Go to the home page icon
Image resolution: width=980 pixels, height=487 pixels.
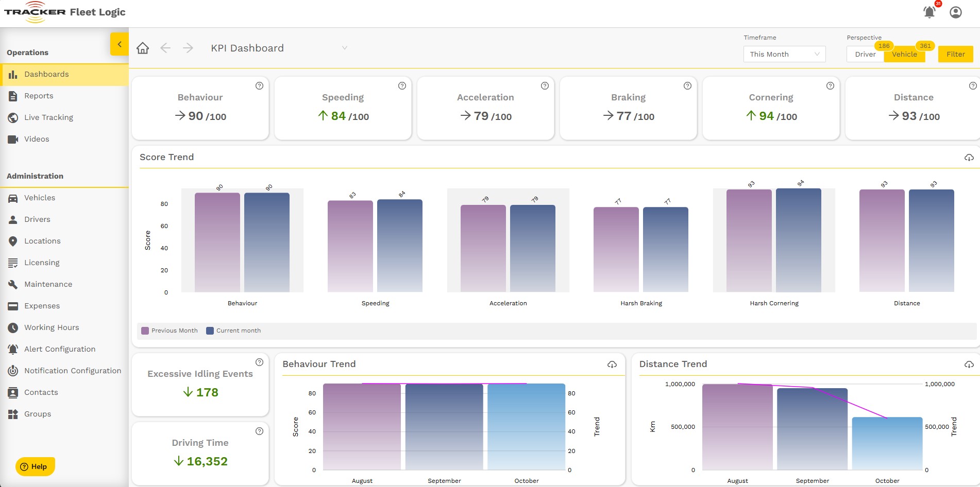click(x=143, y=48)
